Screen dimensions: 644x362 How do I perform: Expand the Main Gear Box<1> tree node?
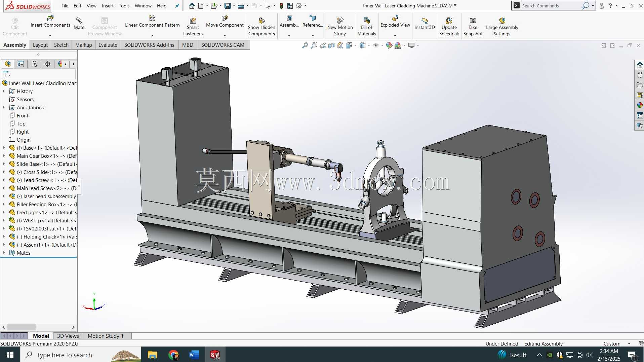click(4, 156)
